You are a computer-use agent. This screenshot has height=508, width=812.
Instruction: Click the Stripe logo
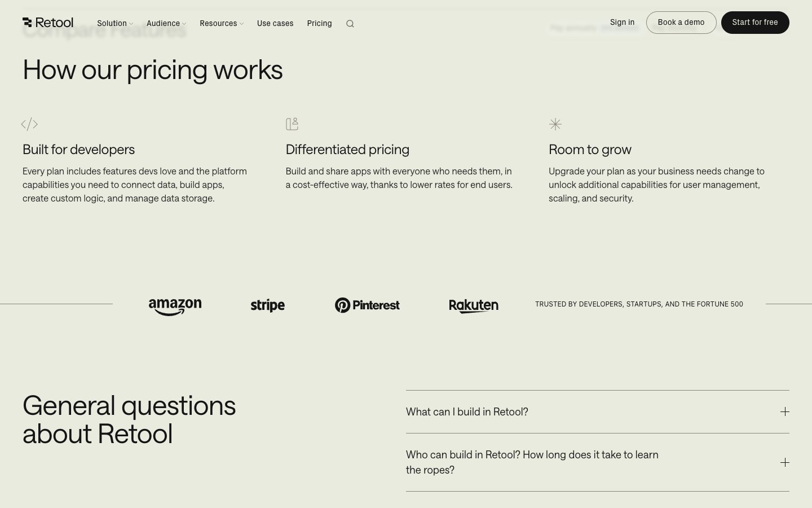[x=267, y=305]
